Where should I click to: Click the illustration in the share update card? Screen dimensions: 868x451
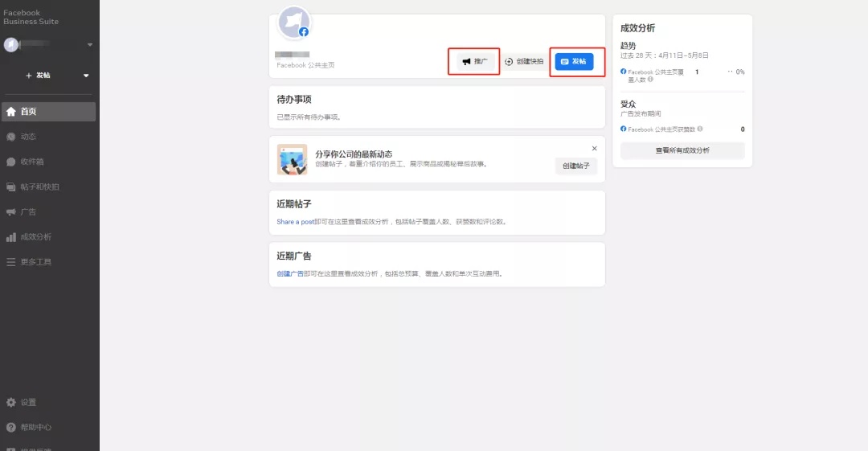(x=293, y=159)
